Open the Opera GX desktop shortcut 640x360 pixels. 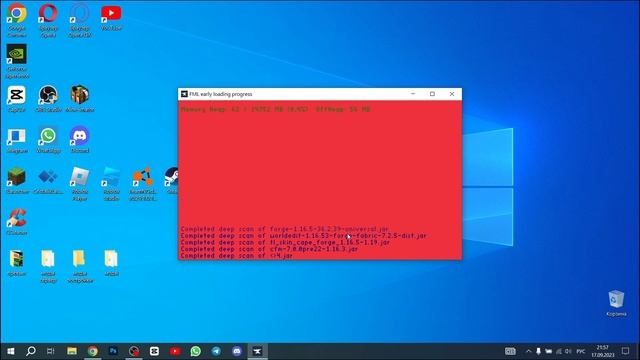coord(80,20)
